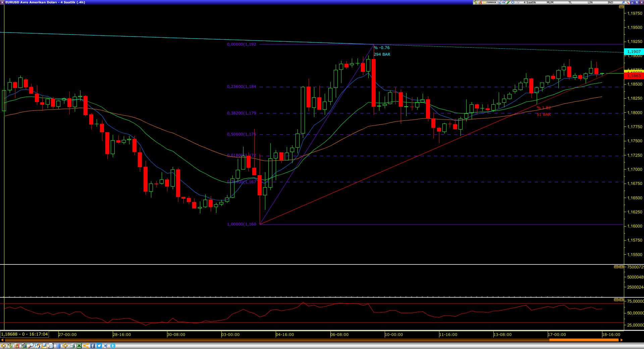644x349 pixels.
Task: Click the green buy order icon in title bar
Action: [x=475, y=2]
